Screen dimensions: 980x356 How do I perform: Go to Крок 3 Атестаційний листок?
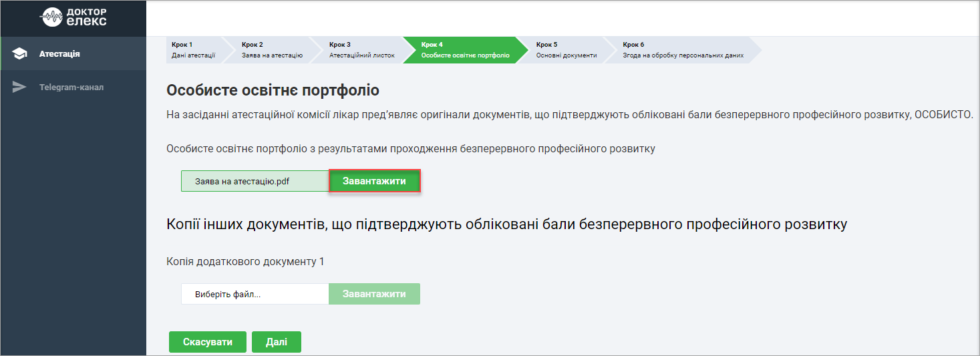coord(361,50)
